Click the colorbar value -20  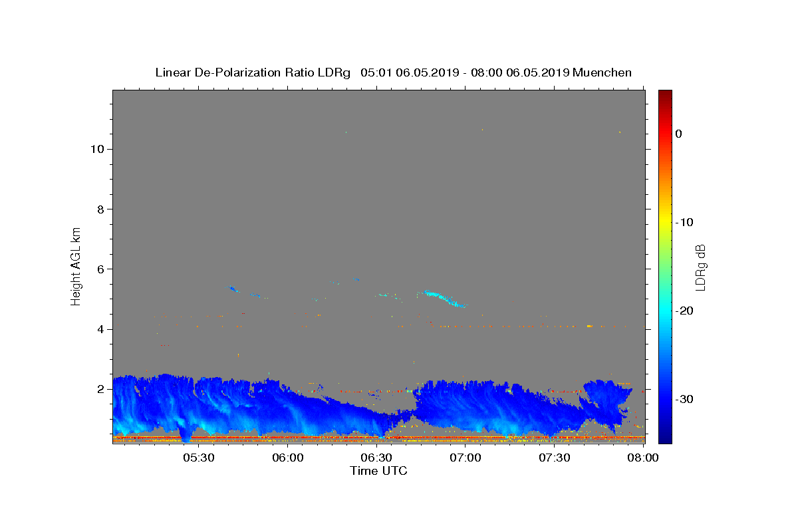tap(684, 311)
